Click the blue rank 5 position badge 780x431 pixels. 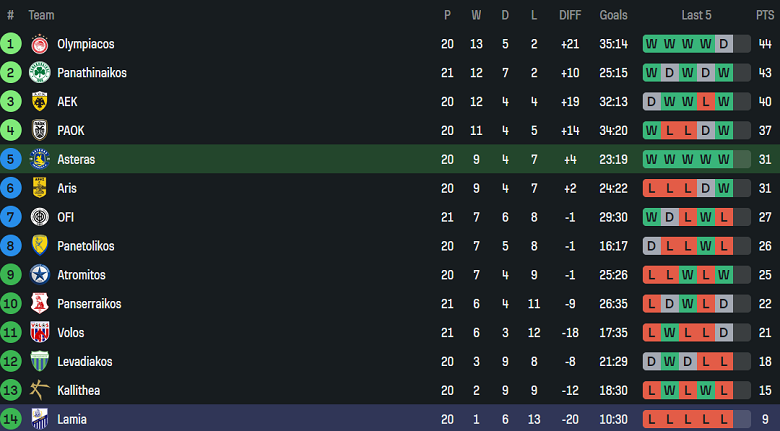(x=10, y=159)
